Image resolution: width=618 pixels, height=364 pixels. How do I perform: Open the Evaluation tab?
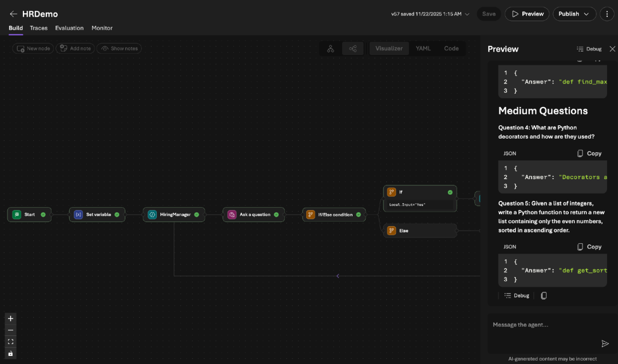(69, 28)
